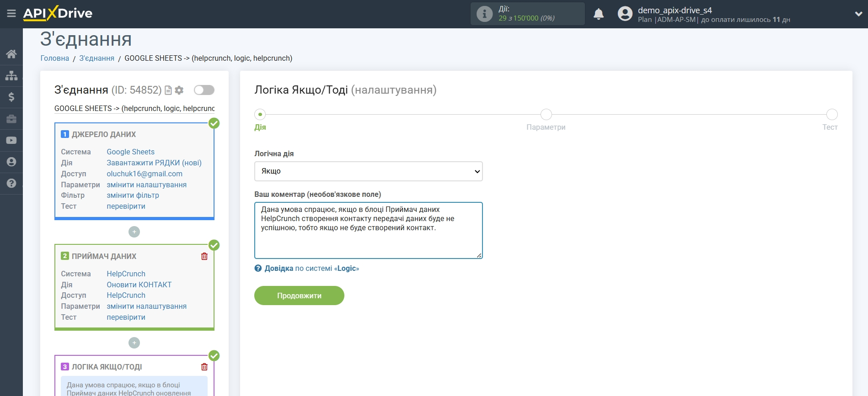Delete the Data Receiver block
868x396 pixels.
[204, 256]
